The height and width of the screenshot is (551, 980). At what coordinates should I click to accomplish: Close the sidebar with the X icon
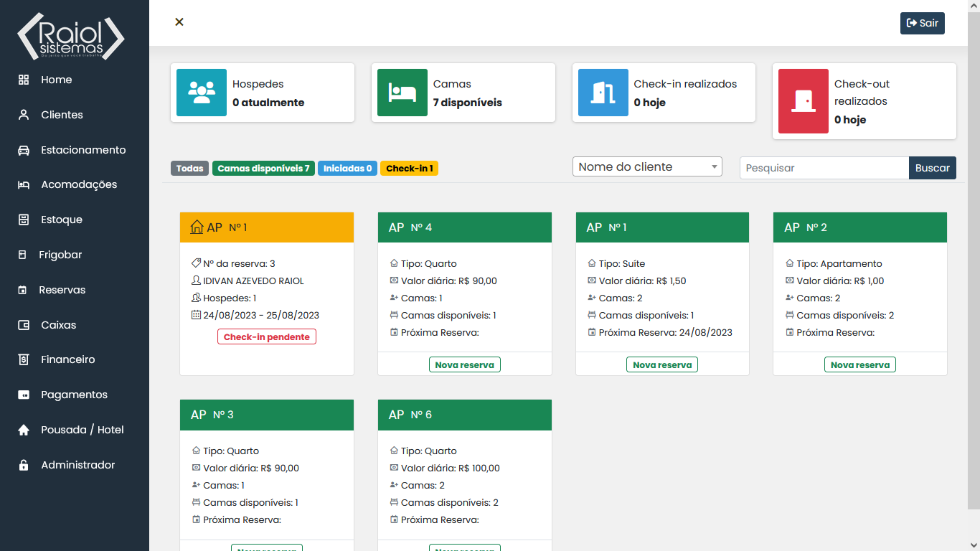pos(179,22)
